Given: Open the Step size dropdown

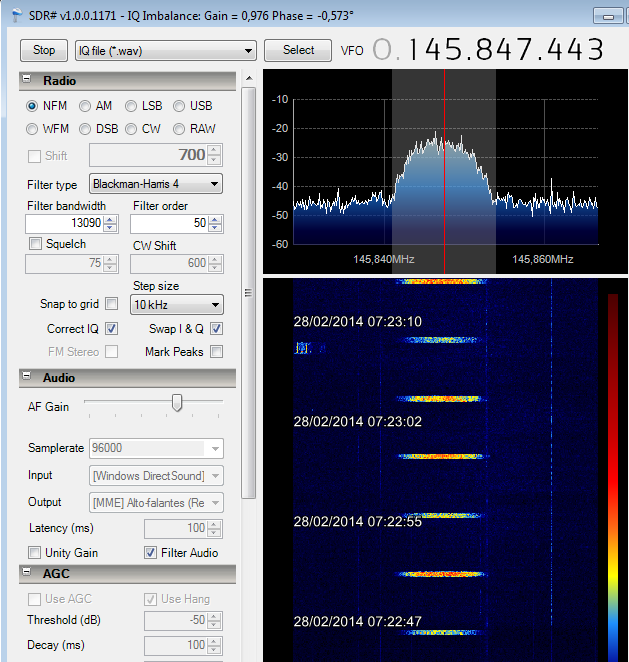Looking at the screenshot, I should 177,305.
